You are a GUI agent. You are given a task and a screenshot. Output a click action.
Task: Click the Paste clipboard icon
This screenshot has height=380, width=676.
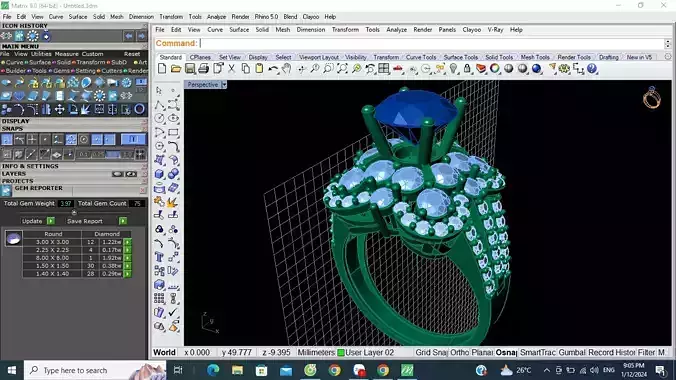pos(259,69)
